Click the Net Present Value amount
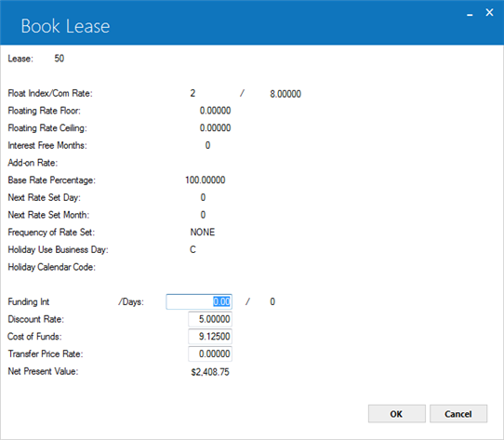 pos(210,372)
